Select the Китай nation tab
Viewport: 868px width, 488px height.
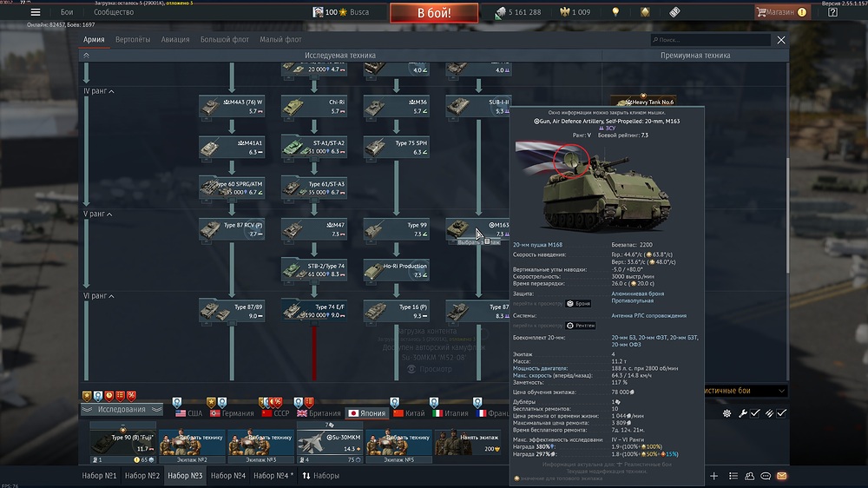click(409, 413)
